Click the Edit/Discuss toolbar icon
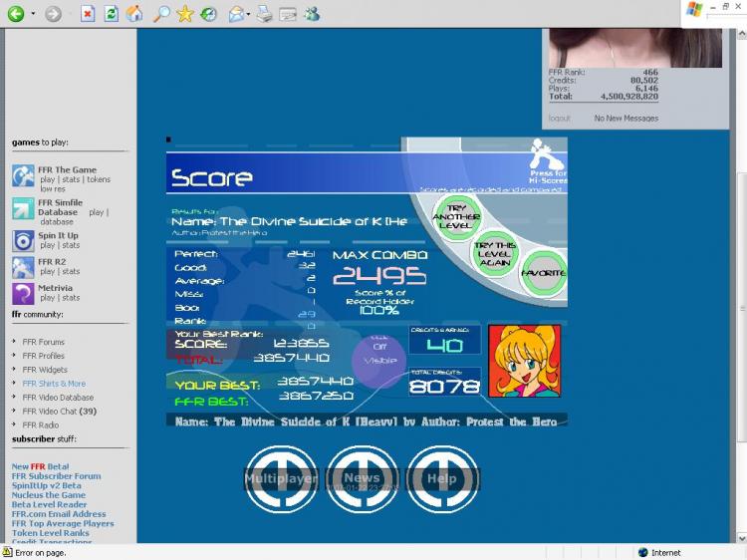Screen dimensions: 747x560 [x=288, y=14]
